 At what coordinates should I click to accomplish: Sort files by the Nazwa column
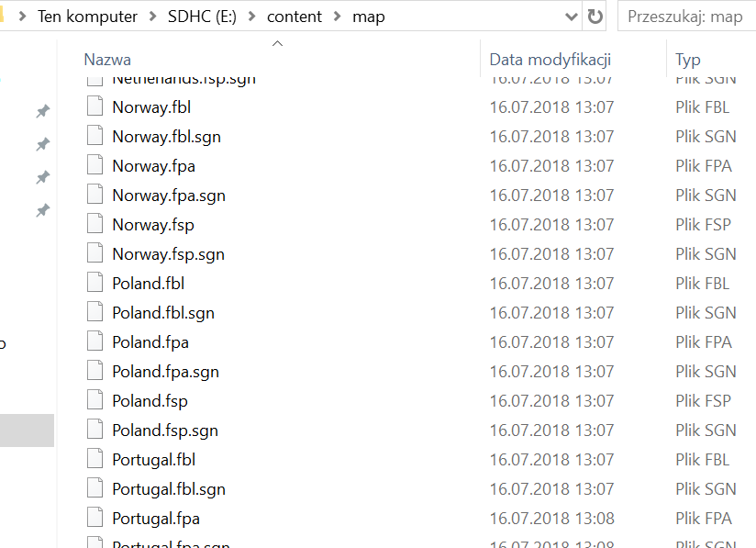(x=107, y=60)
